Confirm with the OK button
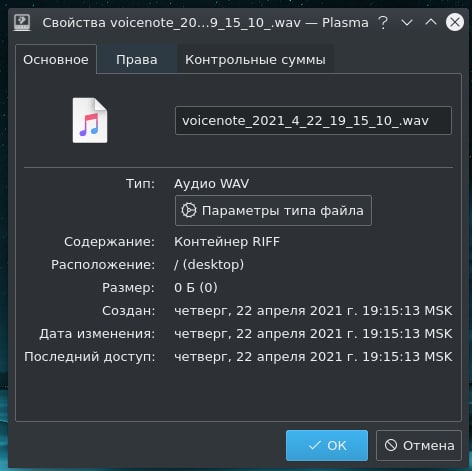 click(327, 445)
